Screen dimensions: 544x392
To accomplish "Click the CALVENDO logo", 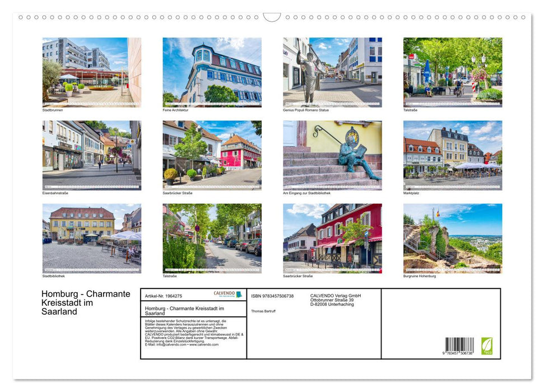I will (227, 294).
